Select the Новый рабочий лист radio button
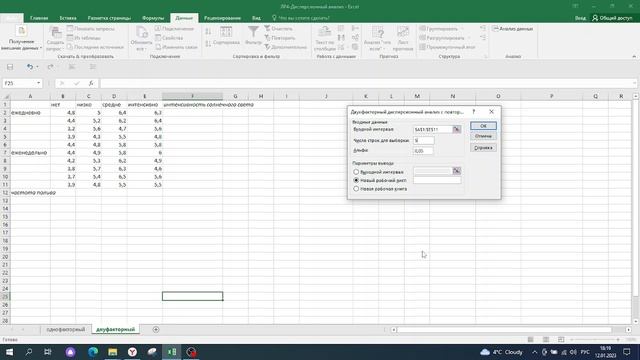The width and height of the screenshot is (640, 360). (356, 180)
